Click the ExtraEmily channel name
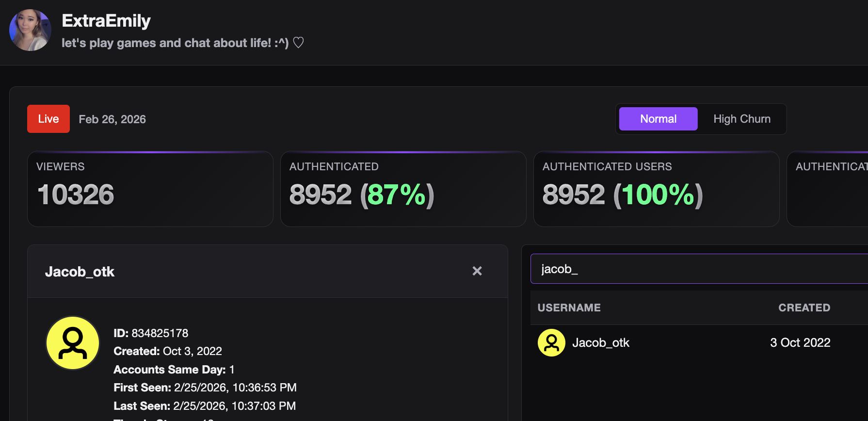 tap(106, 21)
